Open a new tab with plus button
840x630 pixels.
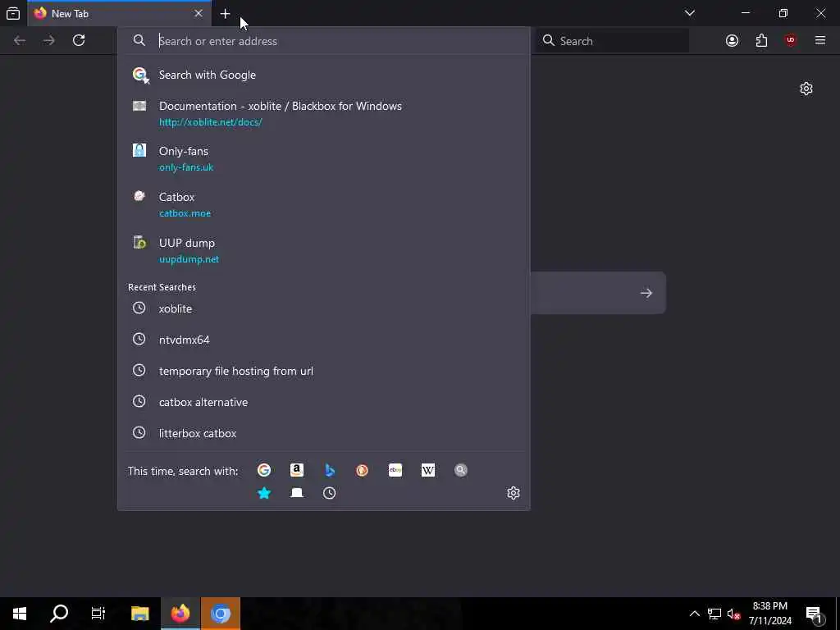(x=225, y=13)
